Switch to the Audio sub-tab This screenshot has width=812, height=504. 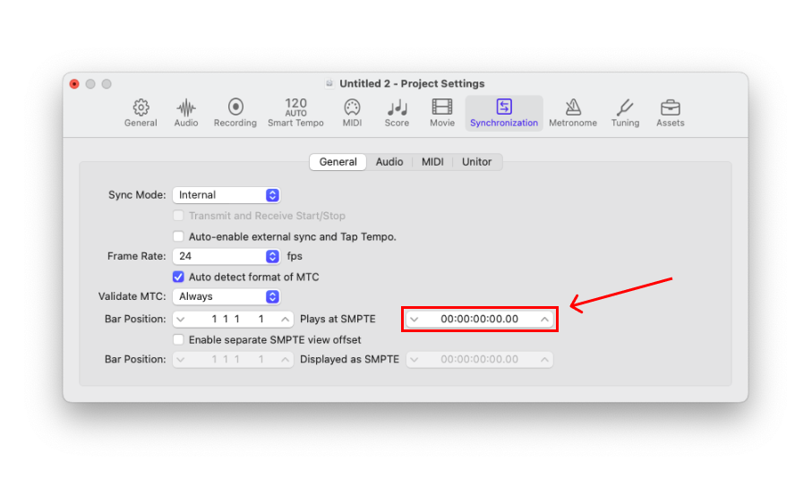tap(389, 162)
